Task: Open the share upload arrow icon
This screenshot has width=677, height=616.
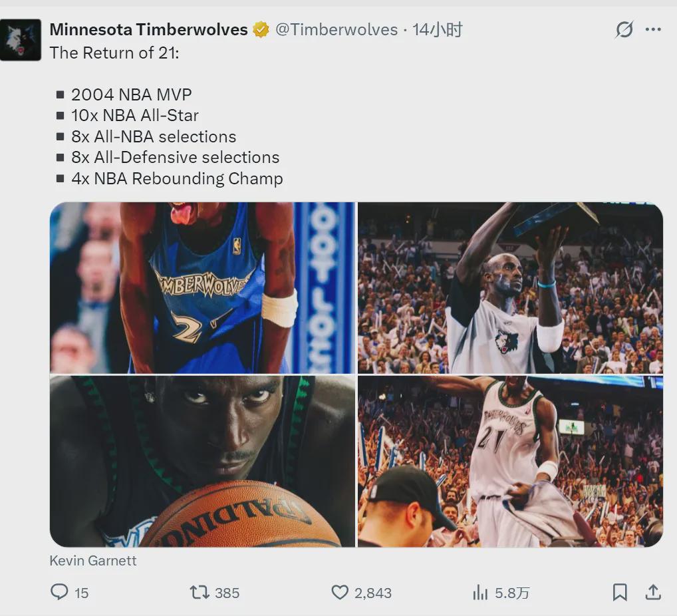Action: click(x=653, y=592)
